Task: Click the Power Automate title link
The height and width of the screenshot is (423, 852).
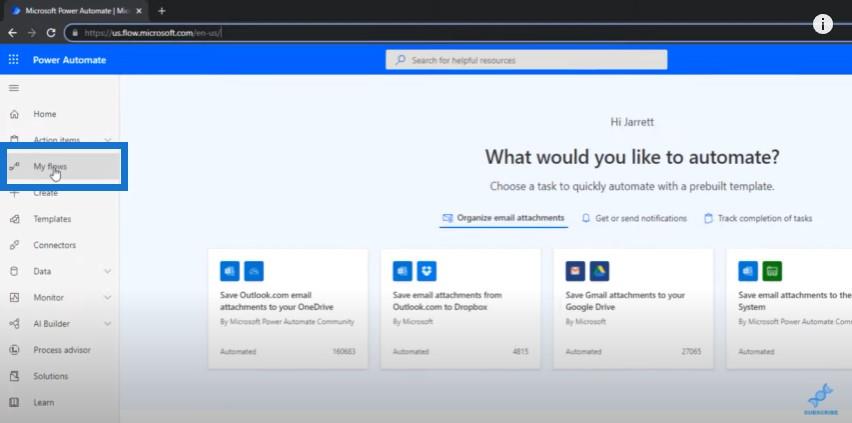Action: [x=70, y=60]
